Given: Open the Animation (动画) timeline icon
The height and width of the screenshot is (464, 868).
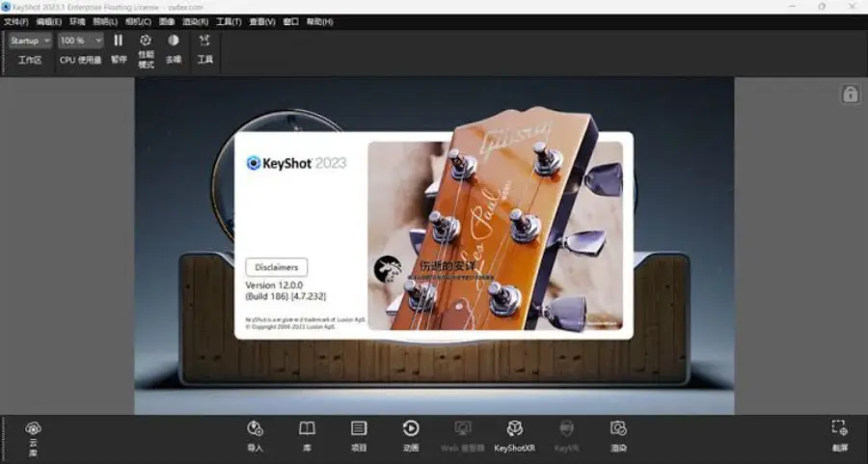Looking at the screenshot, I should tap(411, 429).
